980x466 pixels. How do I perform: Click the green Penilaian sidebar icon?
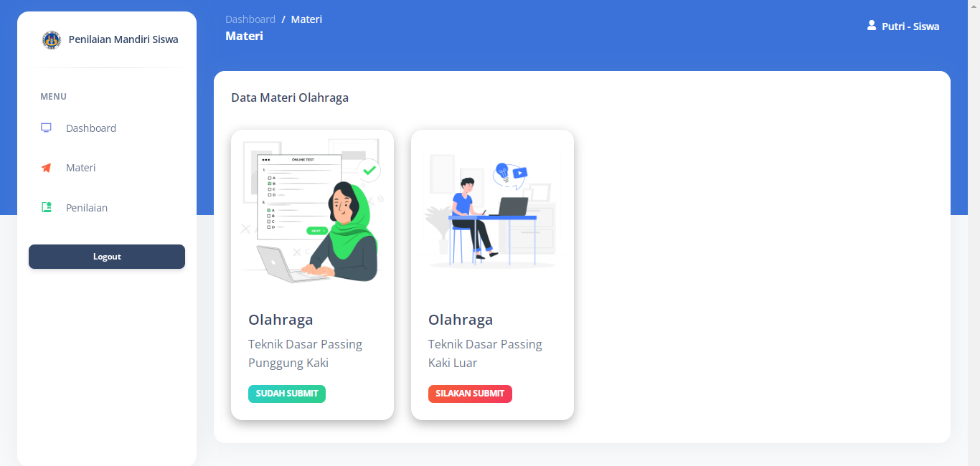(47, 208)
